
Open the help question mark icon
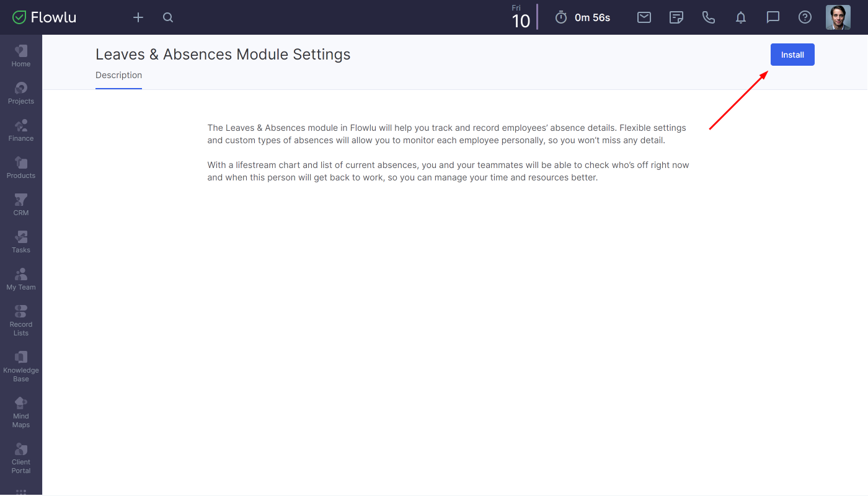click(805, 17)
